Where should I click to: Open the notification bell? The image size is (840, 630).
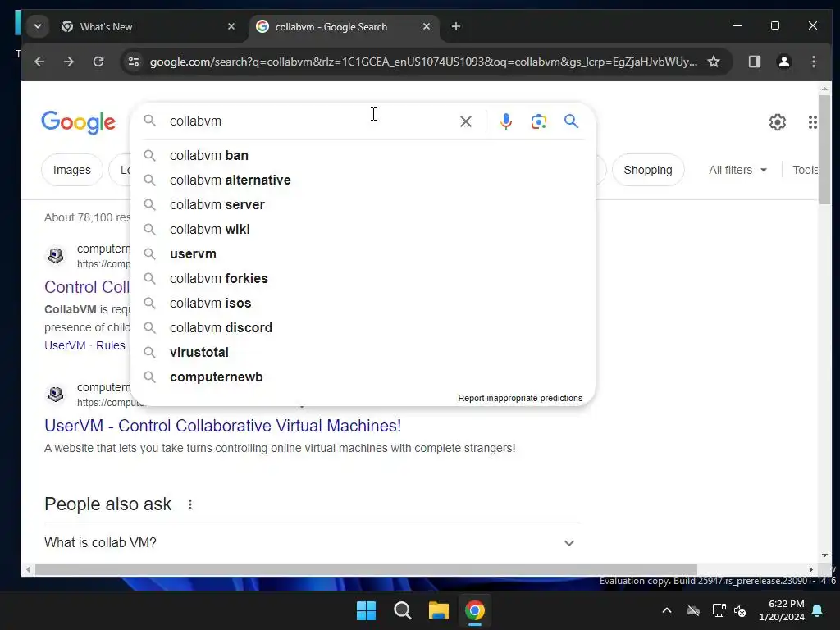click(818, 610)
